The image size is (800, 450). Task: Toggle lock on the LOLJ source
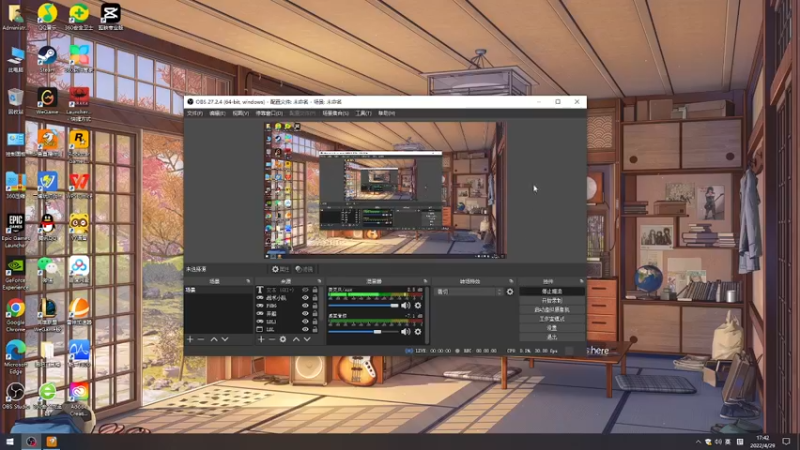coord(315,321)
